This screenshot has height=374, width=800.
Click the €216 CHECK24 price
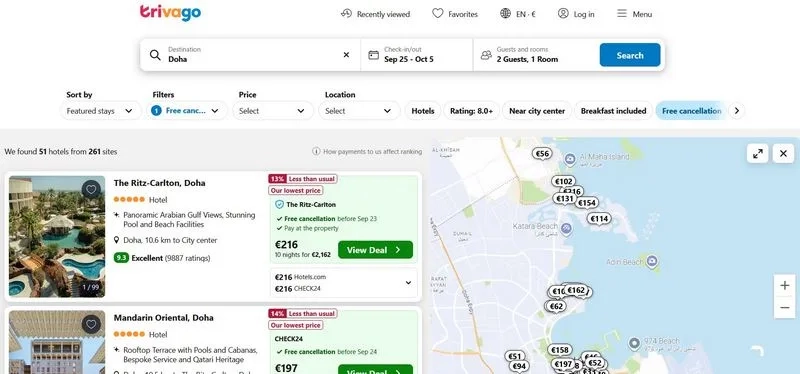[x=296, y=289]
